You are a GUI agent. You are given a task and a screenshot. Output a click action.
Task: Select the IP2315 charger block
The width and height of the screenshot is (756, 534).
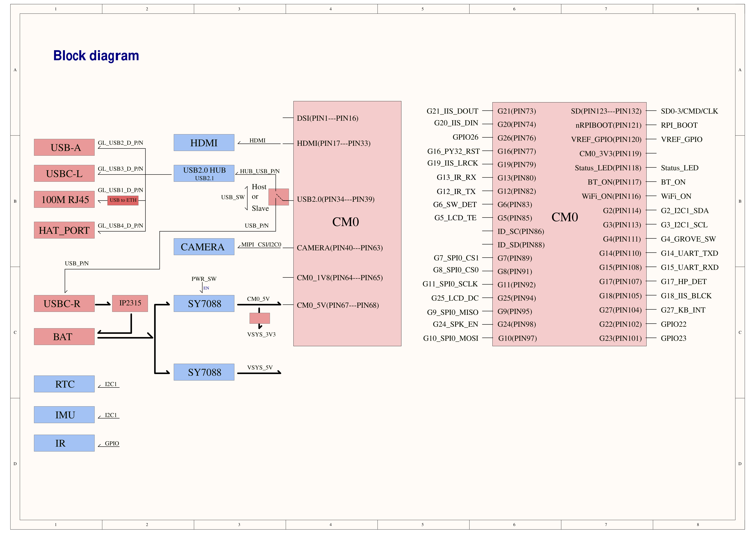coord(130,303)
